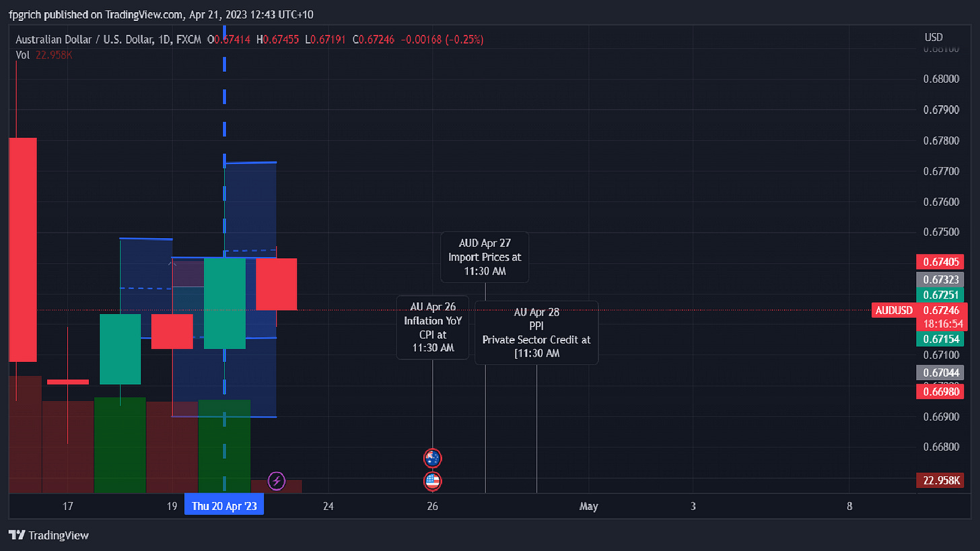Click the gray 0.67044 price axis label
This screenshot has height=551, width=980.
[940, 372]
